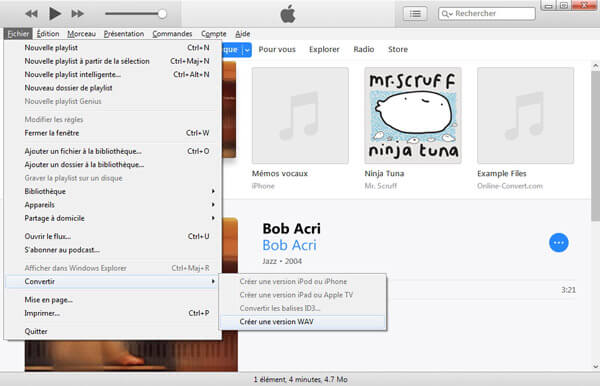Expand the Bibliothèque submenu
The height and width of the screenshot is (386, 600).
[112, 191]
